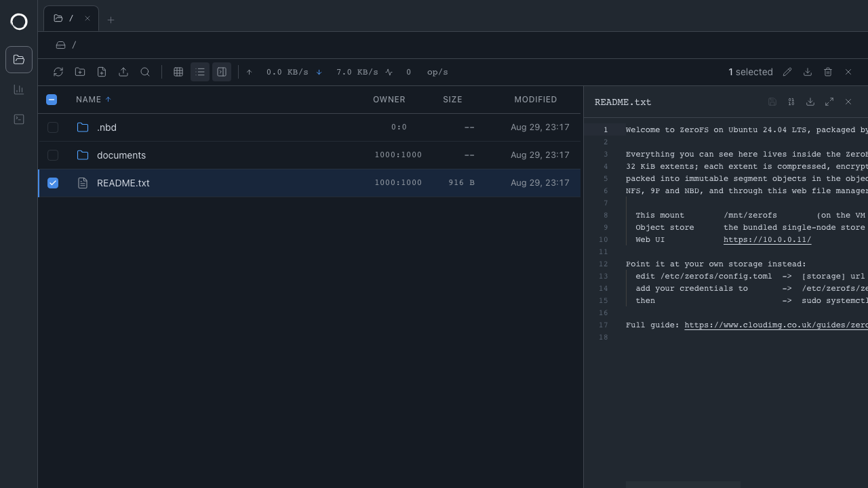Click the 'Point it at your own storage' line
The height and width of the screenshot is (488, 868).
click(x=716, y=264)
